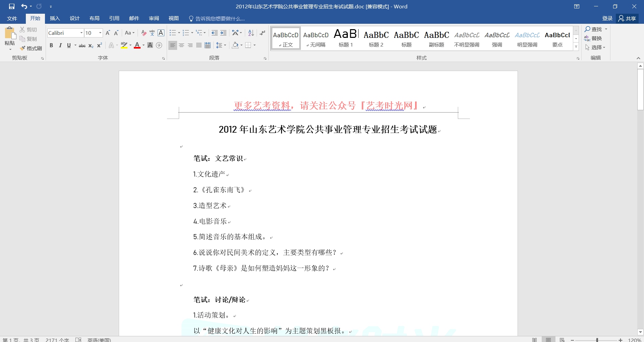644x342 pixels.
Task: Click the Superscript icon
Action: click(100, 46)
